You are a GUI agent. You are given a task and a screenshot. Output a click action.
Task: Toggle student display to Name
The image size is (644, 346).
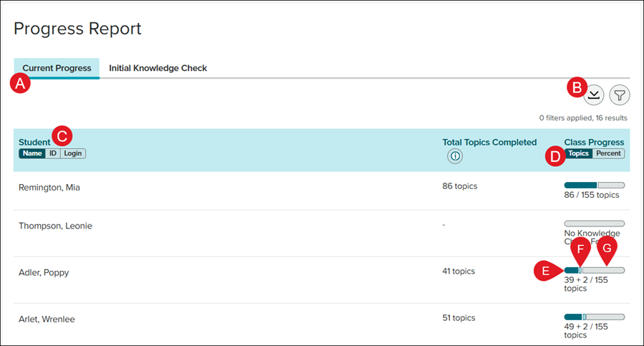(31, 153)
